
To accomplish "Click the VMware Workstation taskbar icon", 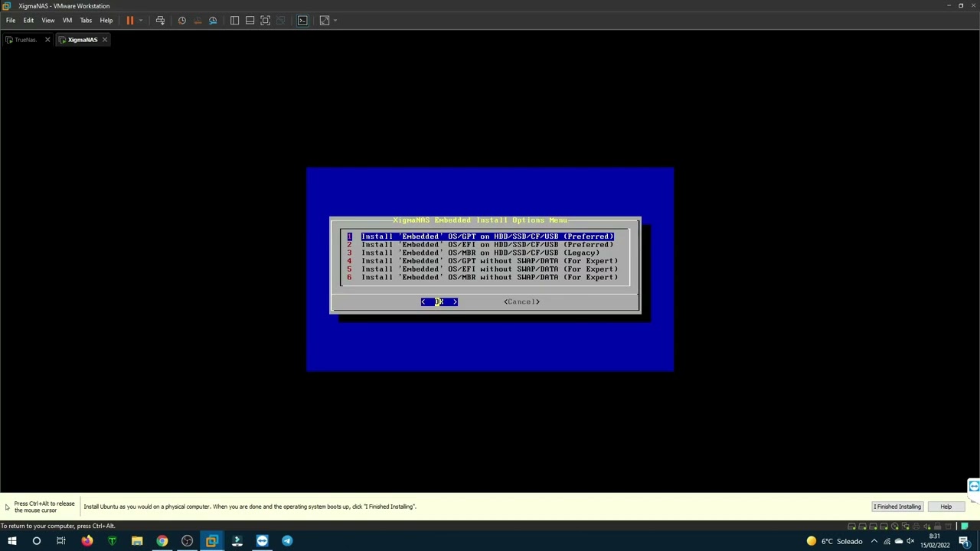I will (212, 541).
